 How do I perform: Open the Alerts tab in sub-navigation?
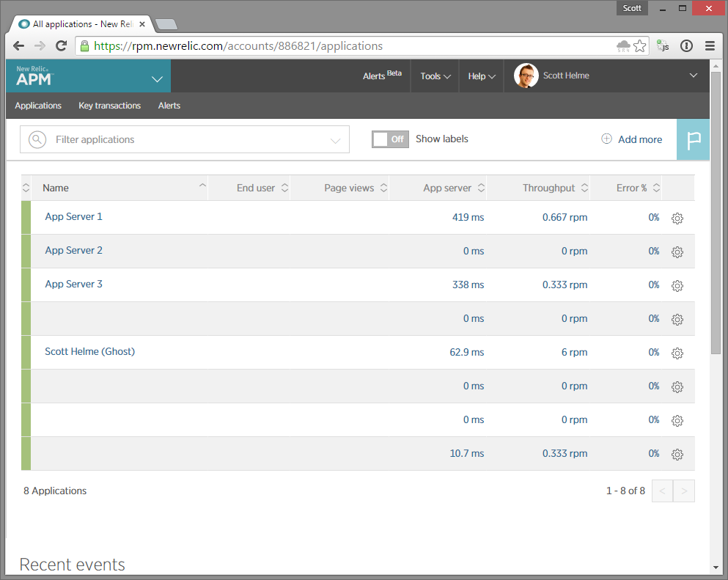click(169, 106)
